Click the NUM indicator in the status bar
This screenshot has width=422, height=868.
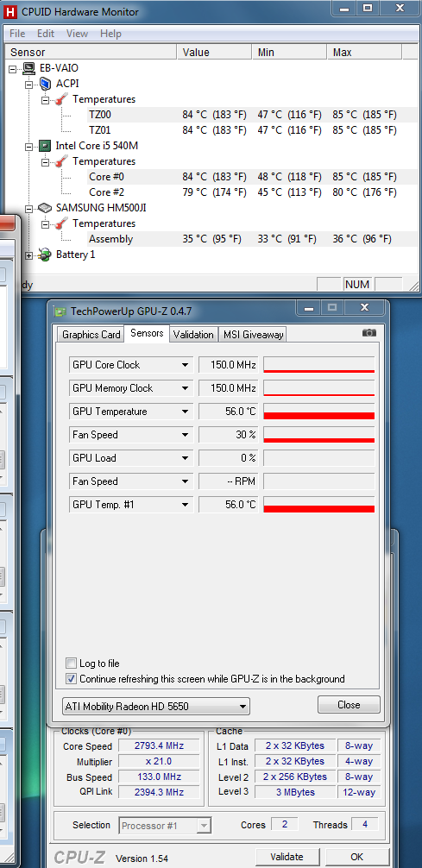[x=356, y=284]
